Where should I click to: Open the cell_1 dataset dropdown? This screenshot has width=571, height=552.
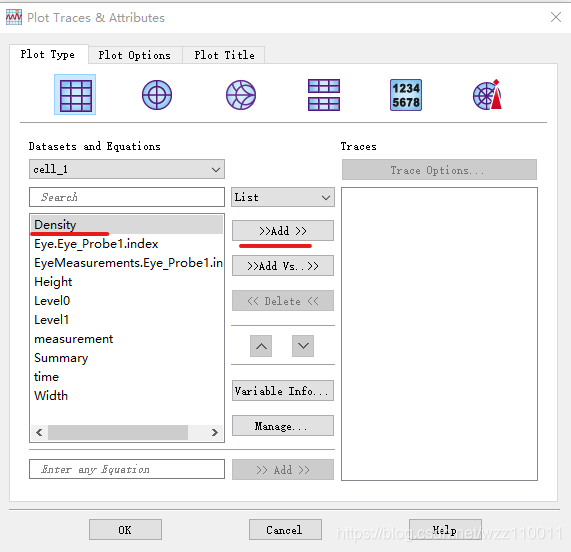click(127, 169)
